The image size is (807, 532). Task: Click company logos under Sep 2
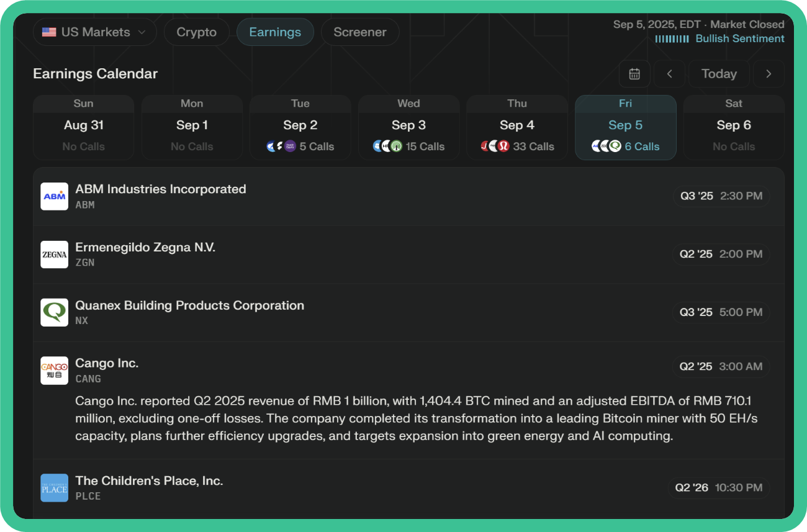pos(281,147)
